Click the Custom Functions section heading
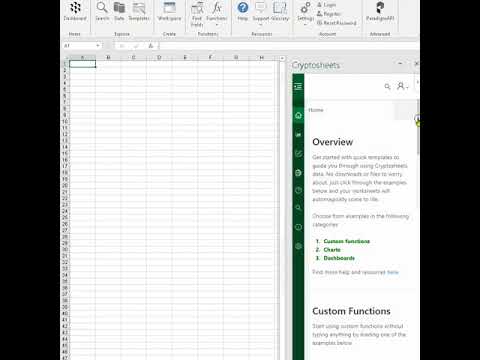This screenshot has width=480, height=360. 351,311
